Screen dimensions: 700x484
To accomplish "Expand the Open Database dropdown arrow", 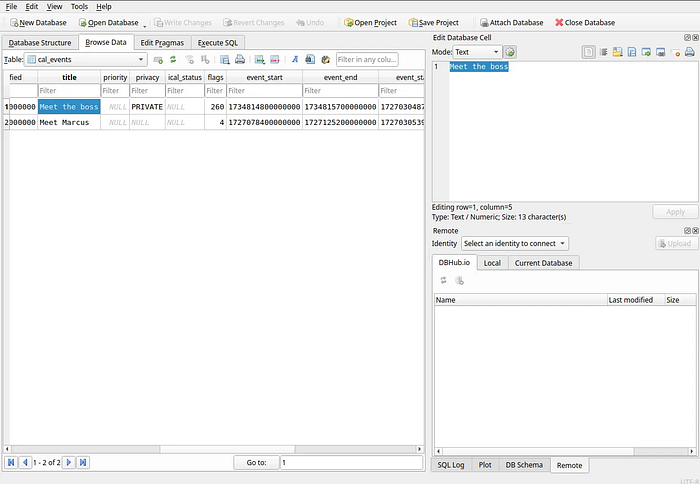I will click(145, 24).
